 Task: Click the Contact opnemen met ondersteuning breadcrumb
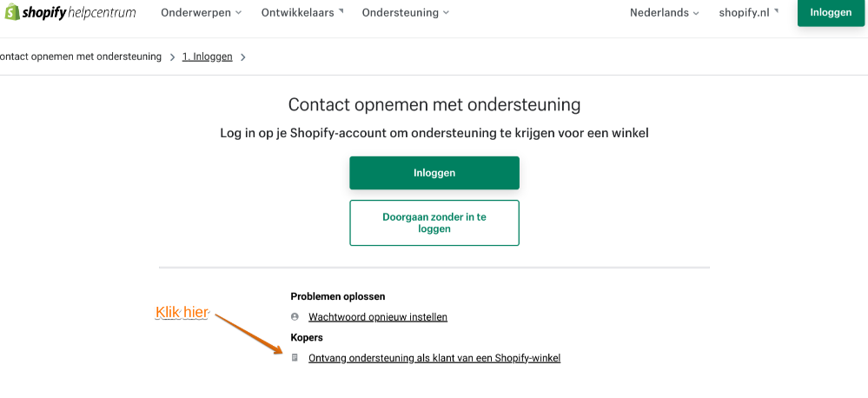click(x=80, y=57)
